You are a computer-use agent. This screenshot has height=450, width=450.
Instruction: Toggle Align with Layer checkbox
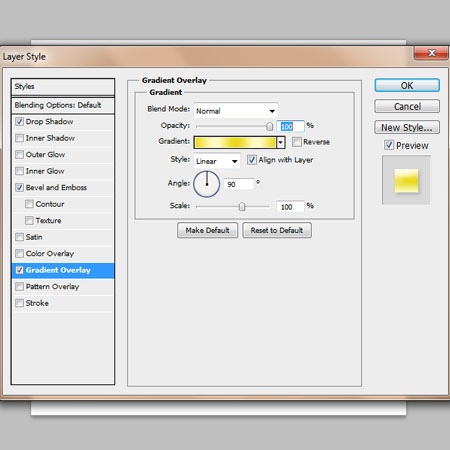tap(252, 160)
